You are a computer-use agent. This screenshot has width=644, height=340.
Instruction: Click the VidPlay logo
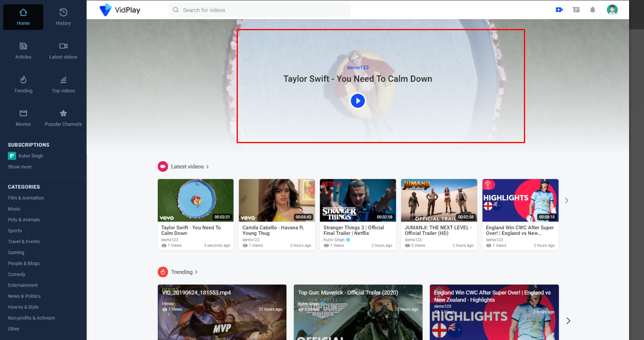pyautogui.click(x=120, y=10)
